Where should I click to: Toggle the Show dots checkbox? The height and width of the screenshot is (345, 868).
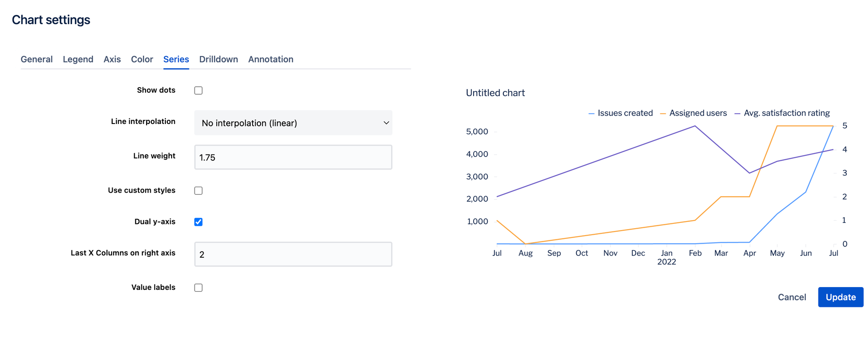coord(198,90)
